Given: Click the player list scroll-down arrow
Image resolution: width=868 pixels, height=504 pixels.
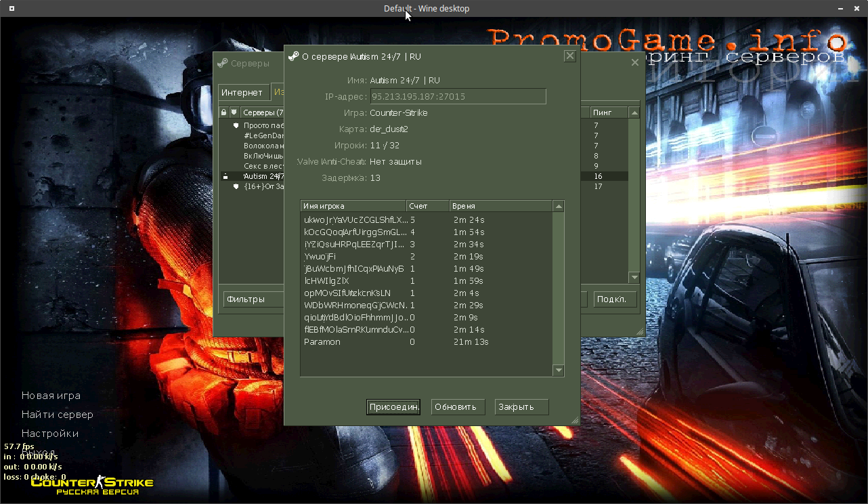Looking at the screenshot, I should 559,371.
